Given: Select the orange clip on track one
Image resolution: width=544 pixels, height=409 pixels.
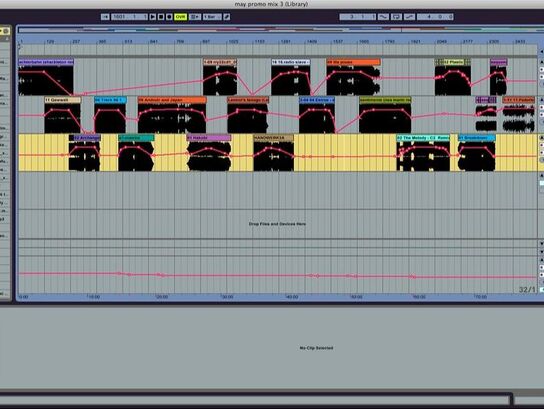Looking at the screenshot, I should point(353,62).
